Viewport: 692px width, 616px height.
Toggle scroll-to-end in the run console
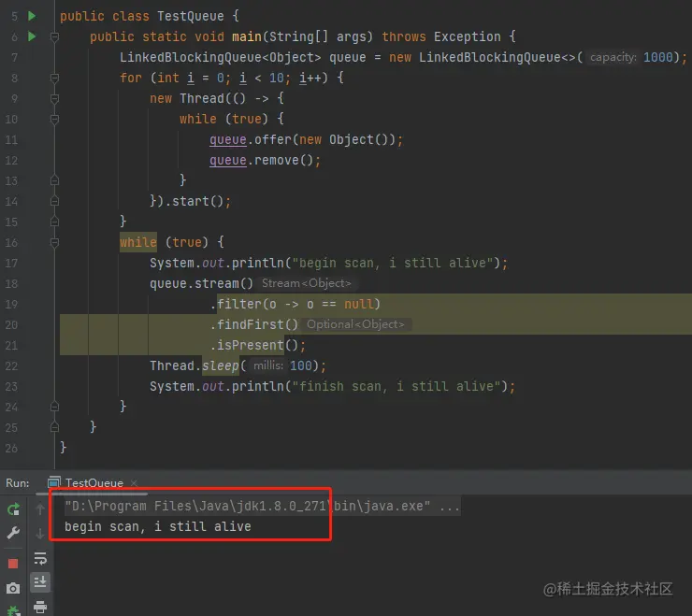[40, 581]
